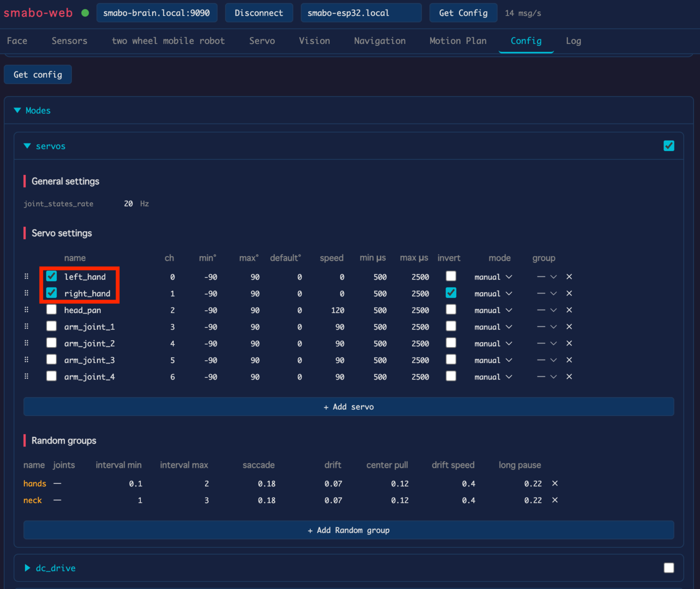Image resolution: width=700 pixels, height=589 pixels.
Task: Toggle the servos mode enable checkbox
Action: coord(669,145)
